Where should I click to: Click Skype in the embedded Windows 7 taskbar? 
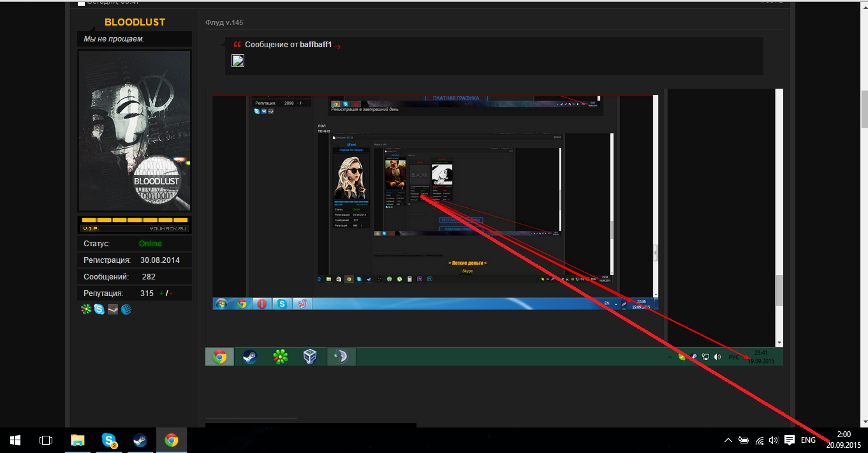click(281, 304)
